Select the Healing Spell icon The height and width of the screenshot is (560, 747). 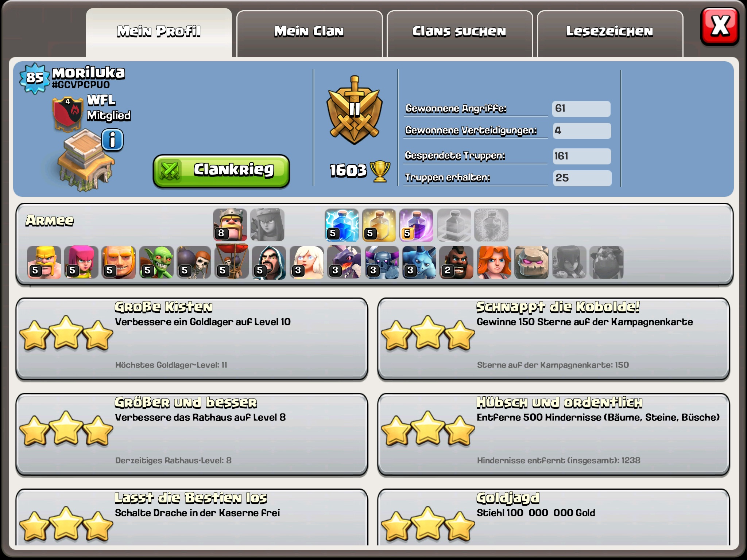point(379,225)
